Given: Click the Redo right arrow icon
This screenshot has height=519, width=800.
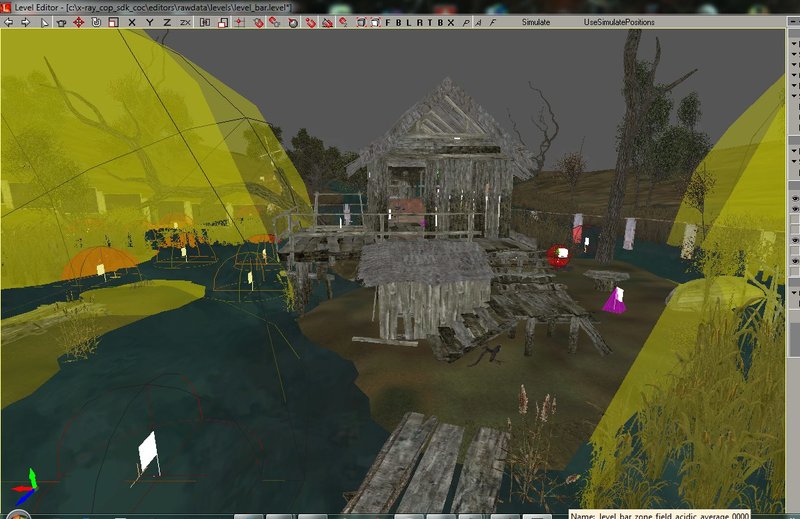Looking at the screenshot, I should (x=26, y=22).
